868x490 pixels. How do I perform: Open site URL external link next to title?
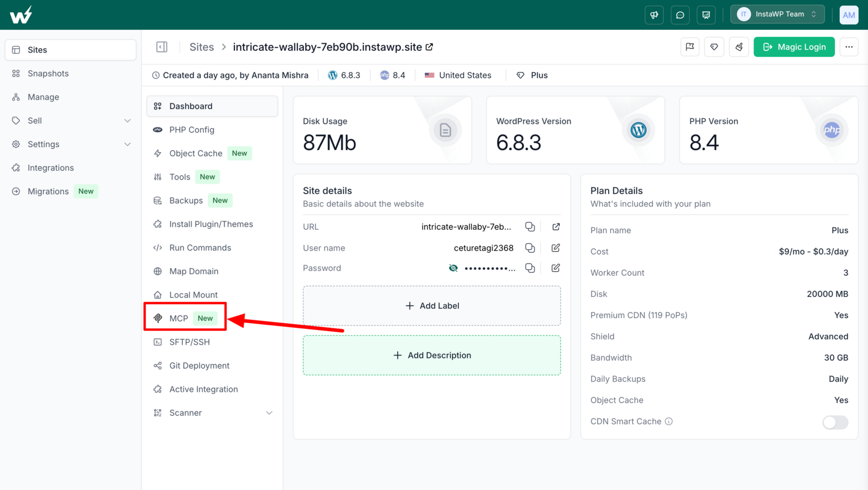pos(429,47)
